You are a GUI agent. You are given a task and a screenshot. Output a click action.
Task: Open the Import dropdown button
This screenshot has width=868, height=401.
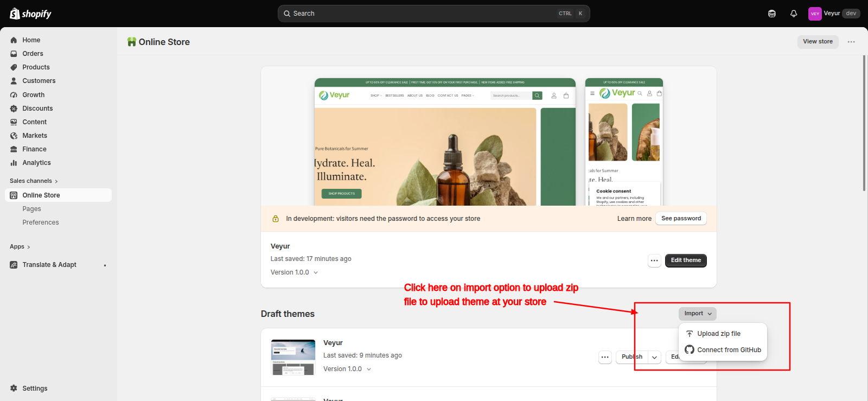point(698,314)
